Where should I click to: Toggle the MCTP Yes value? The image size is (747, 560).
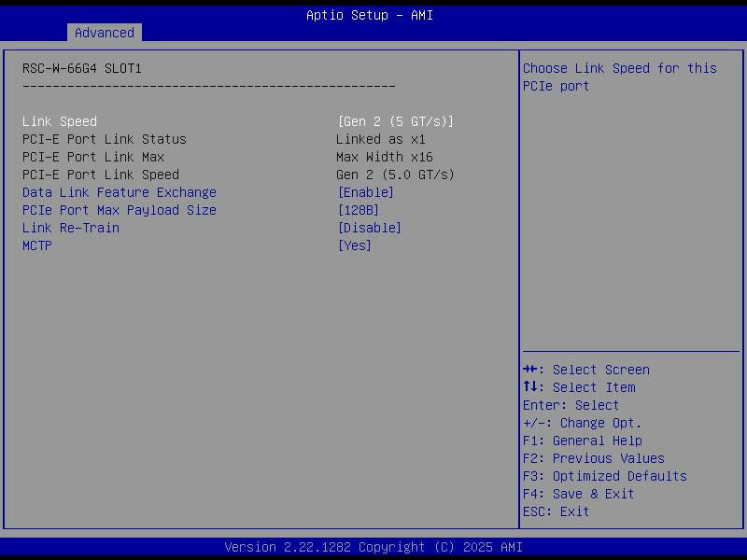point(354,245)
